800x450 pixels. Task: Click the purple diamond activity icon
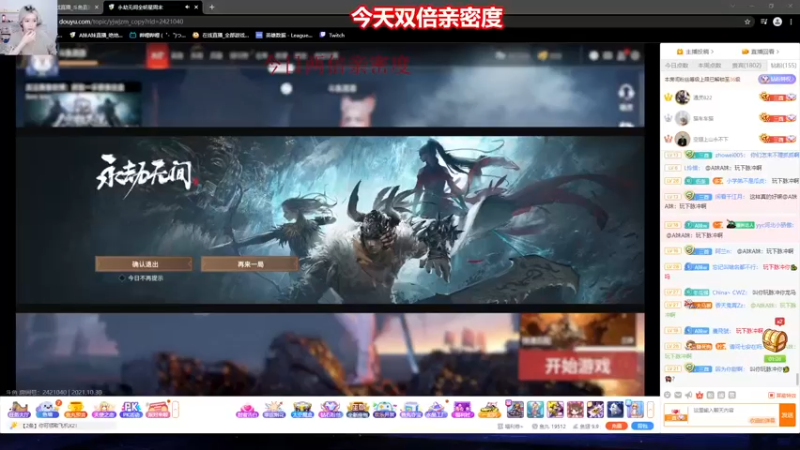[x=329, y=410]
